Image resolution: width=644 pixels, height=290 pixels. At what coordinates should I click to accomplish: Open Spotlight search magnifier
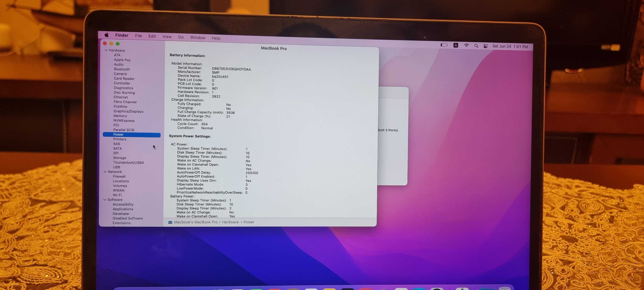click(x=476, y=46)
